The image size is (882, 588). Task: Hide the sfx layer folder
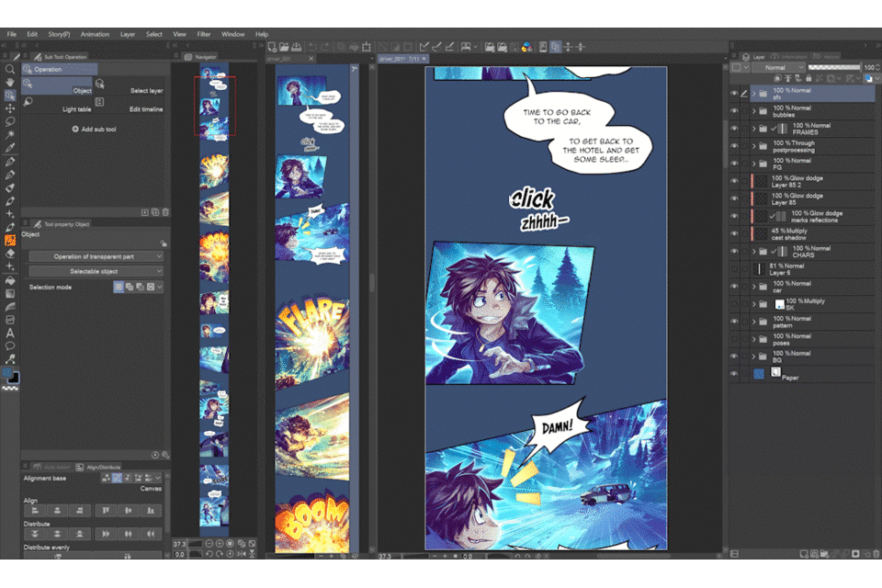pos(734,94)
